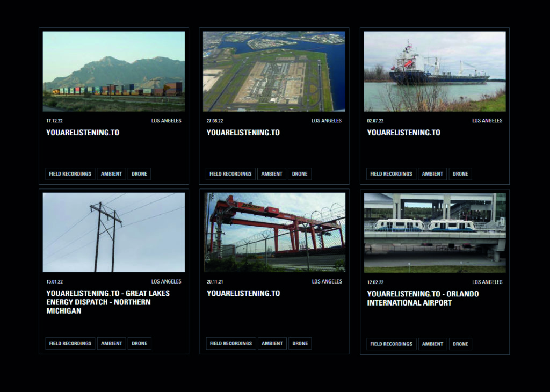Click Los Angeles label on 17.12.22 card

tap(167, 121)
